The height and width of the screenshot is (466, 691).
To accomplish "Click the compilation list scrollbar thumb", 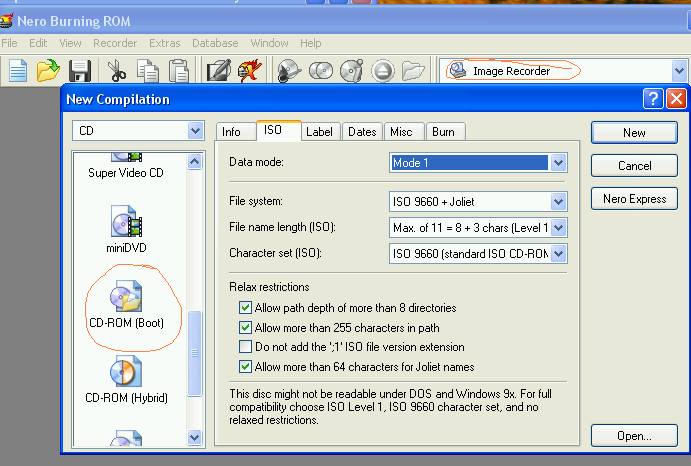I will 194,353.
